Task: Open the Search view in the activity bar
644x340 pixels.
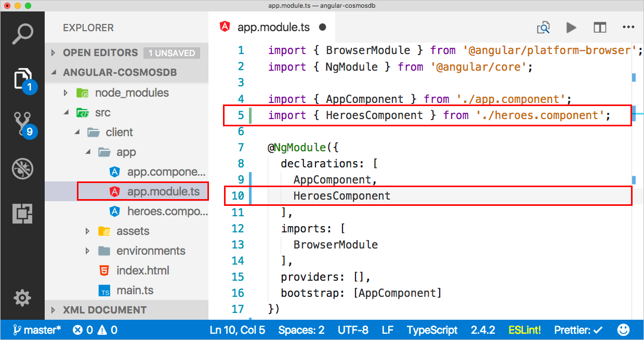Action: (x=23, y=33)
